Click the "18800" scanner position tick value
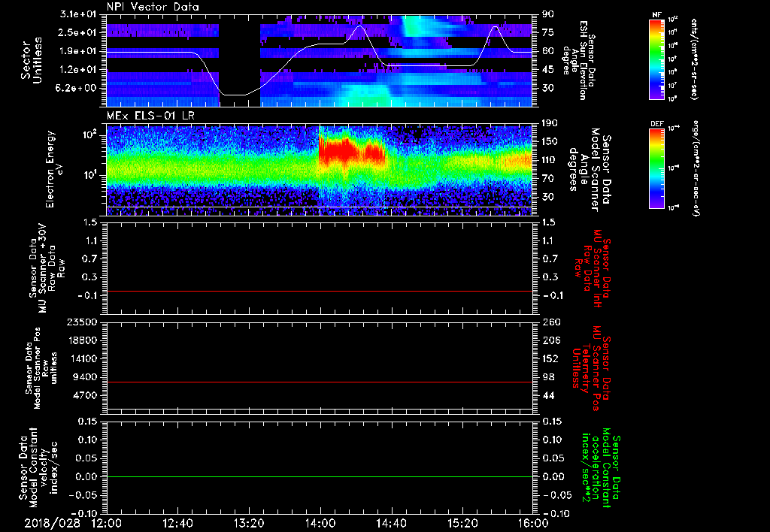 click(82, 340)
